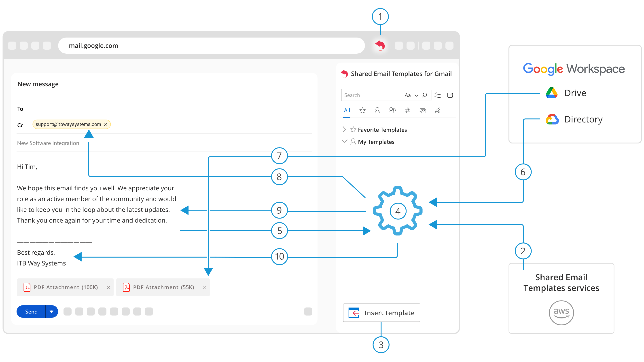The width and height of the screenshot is (644, 362).
Task: Click the Google Drive icon
Action: [551, 93]
